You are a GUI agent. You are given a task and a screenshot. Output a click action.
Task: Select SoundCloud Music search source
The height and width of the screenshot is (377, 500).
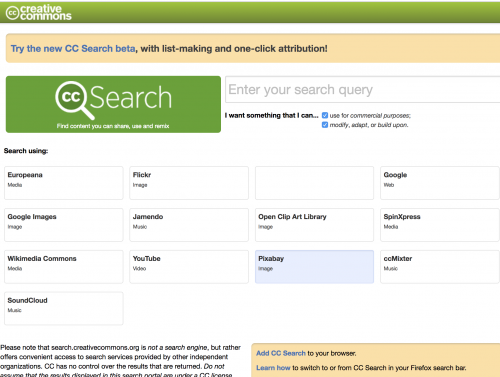click(64, 309)
